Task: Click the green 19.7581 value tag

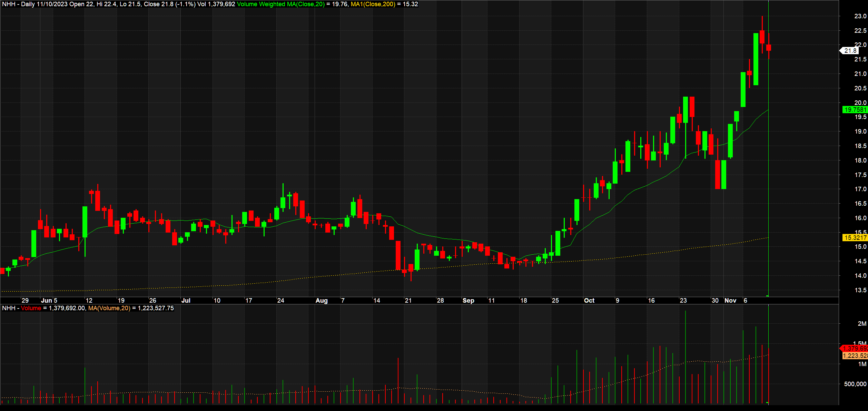Action: coord(855,110)
